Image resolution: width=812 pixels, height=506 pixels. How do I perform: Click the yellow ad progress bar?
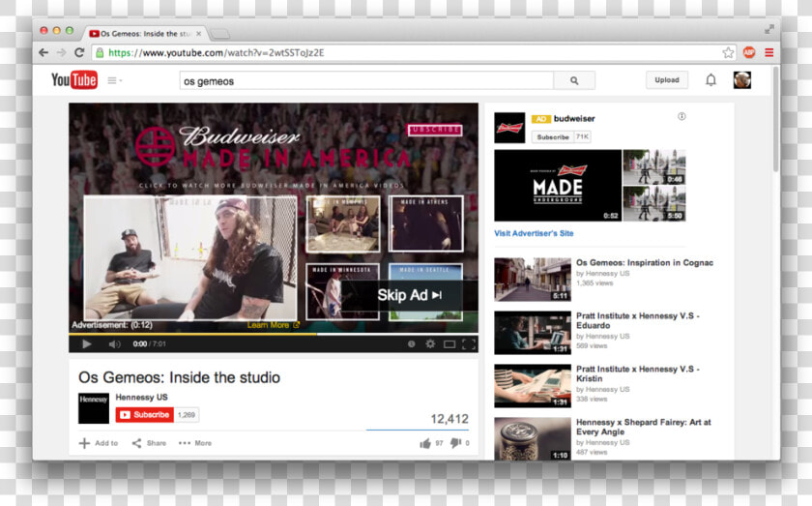point(192,335)
